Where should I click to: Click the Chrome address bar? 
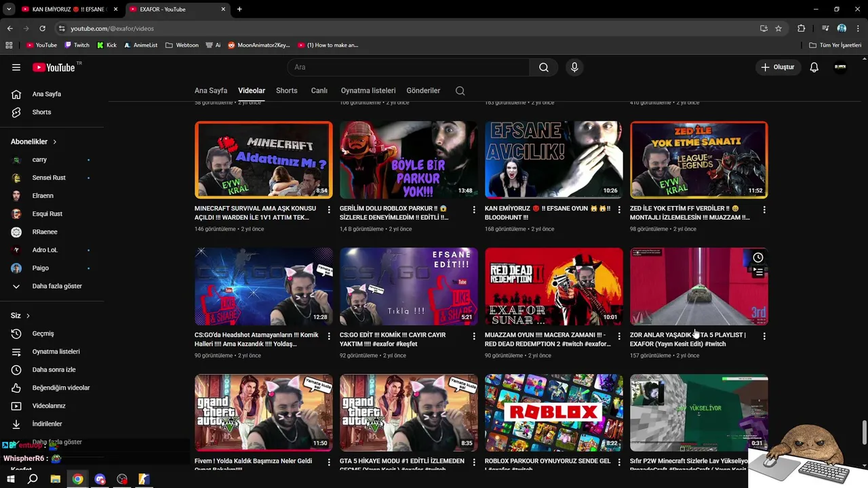click(407, 28)
